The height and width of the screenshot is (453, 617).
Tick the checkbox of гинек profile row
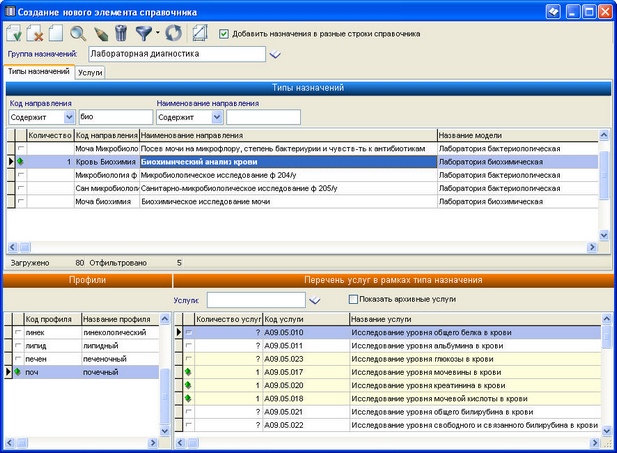(x=18, y=332)
